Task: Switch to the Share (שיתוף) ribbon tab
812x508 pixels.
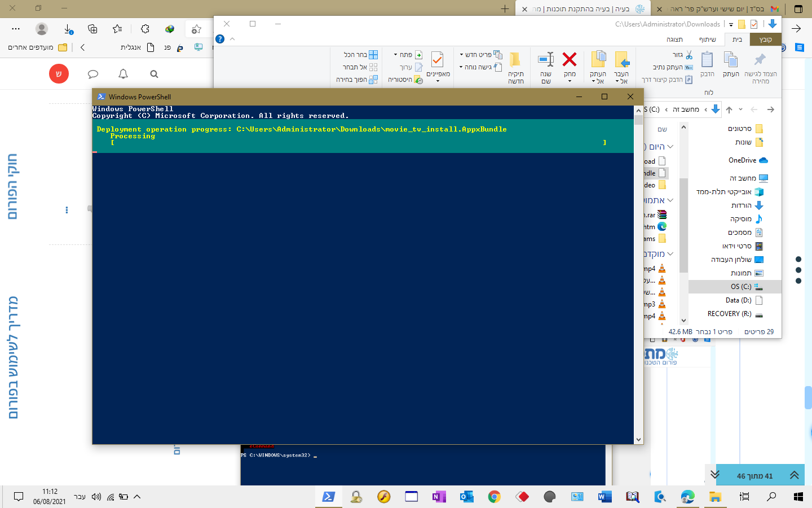Action: click(707, 39)
